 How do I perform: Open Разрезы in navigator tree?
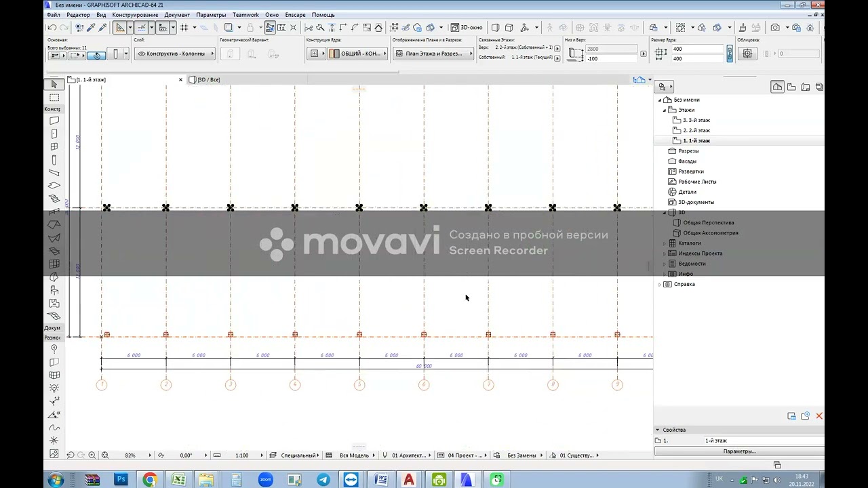[688, 151]
